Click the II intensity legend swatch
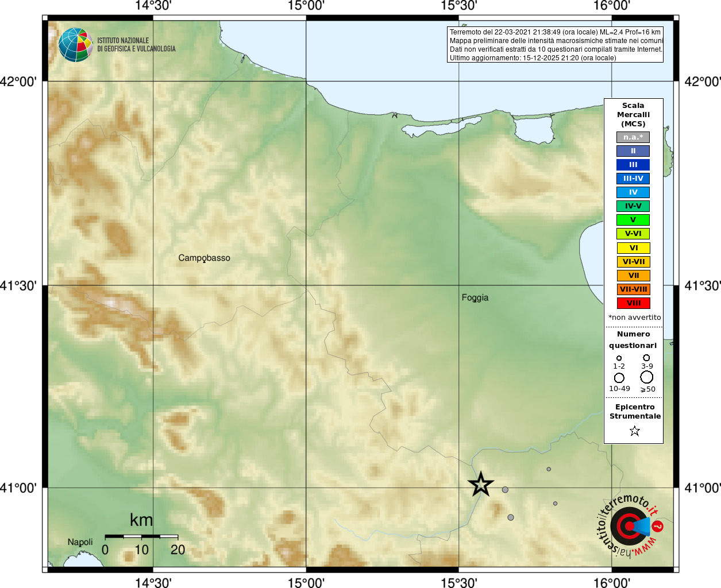This screenshot has height=588, width=721. pyautogui.click(x=633, y=151)
